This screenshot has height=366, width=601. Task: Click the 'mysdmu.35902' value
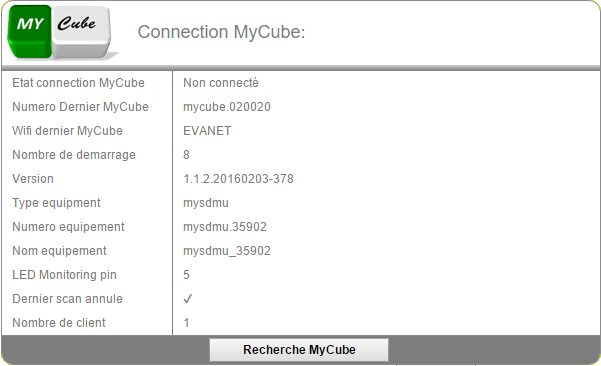pos(225,227)
